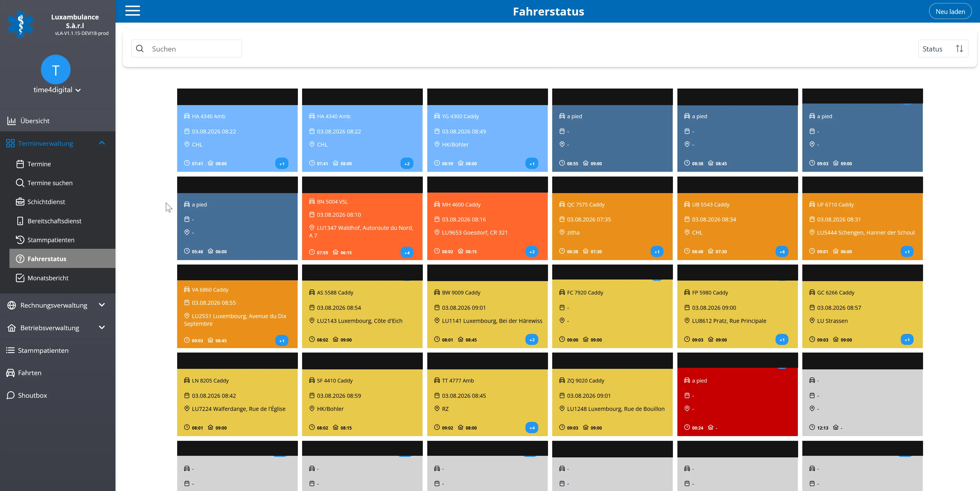The width and height of the screenshot is (980, 491).
Task: Click the Shoutbox speech bubble icon
Action: (x=10, y=395)
